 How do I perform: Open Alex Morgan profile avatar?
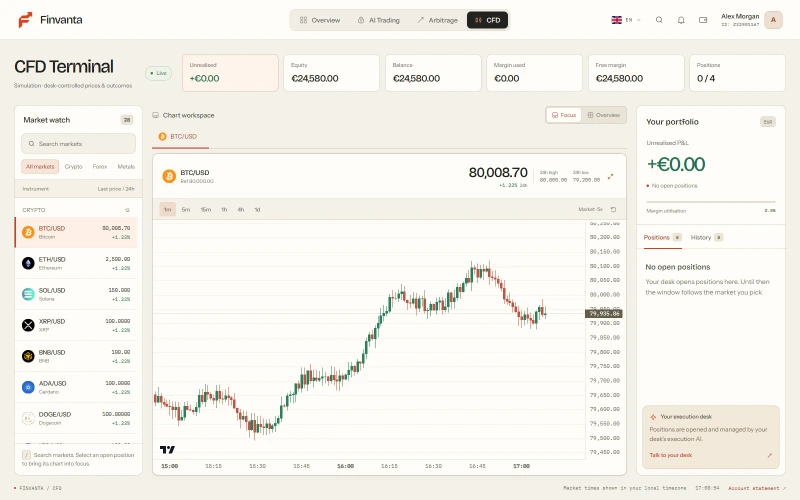point(773,20)
